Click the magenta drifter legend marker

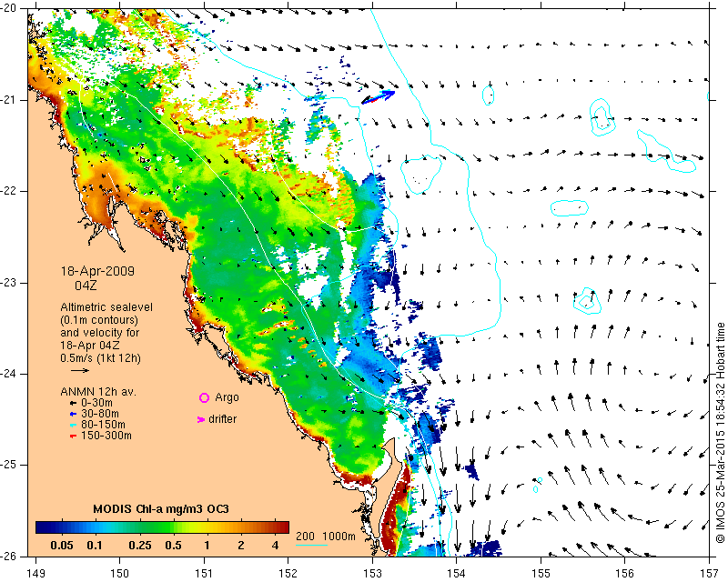point(200,419)
